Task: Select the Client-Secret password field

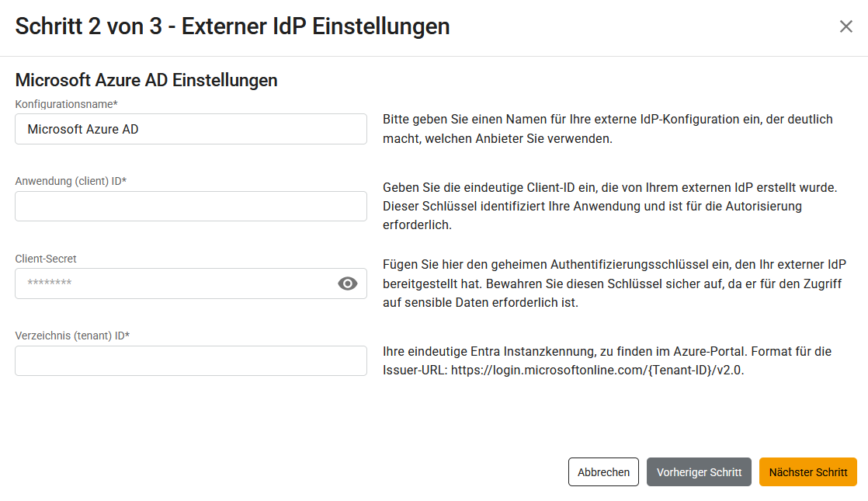Action: coord(175,284)
